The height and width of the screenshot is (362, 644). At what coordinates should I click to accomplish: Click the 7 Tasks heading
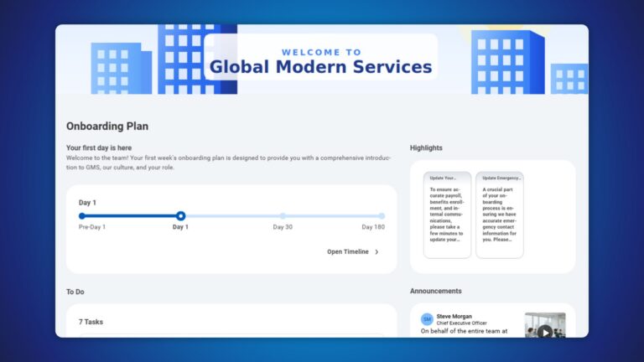(91, 322)
